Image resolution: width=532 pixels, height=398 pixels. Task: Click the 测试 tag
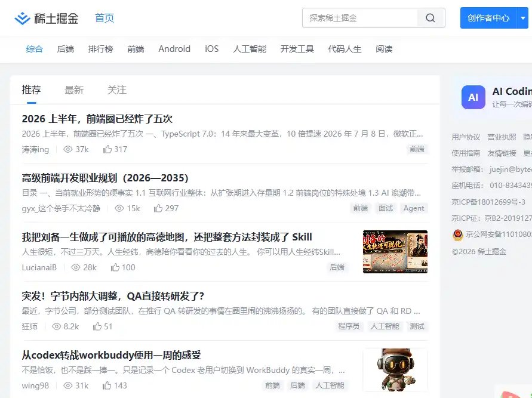click(417, 326)
